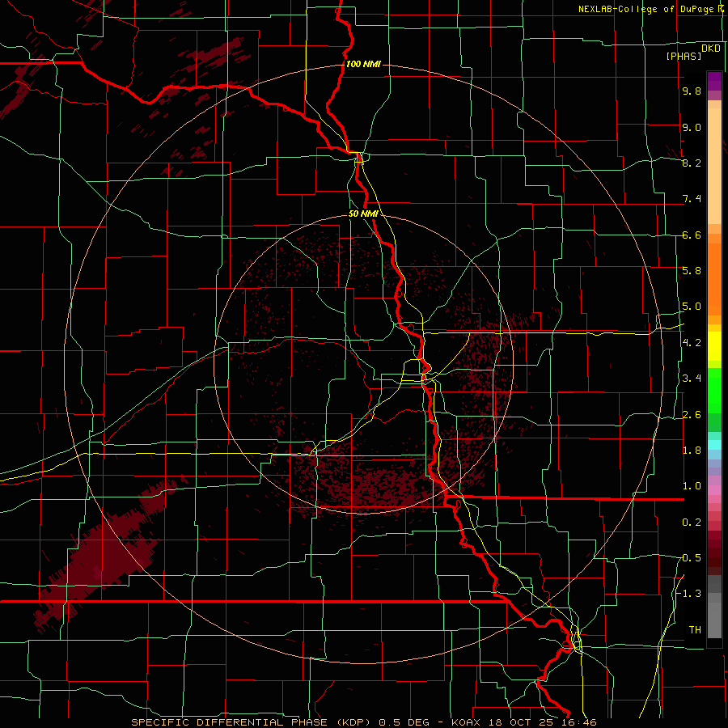Click the yellow segment of the color bar
This screenshot has width=728, height=728.
point(714,346)
